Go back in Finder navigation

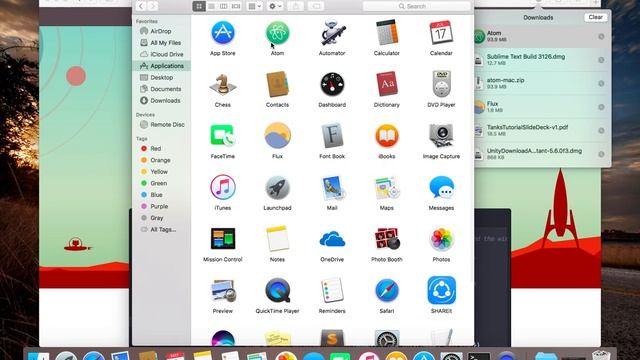141,6
